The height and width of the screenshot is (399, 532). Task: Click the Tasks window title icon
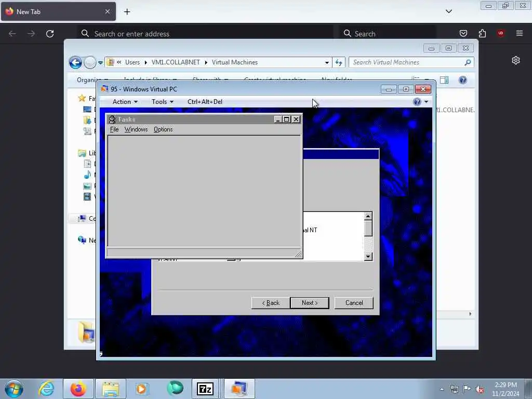[x=112, y=119]
